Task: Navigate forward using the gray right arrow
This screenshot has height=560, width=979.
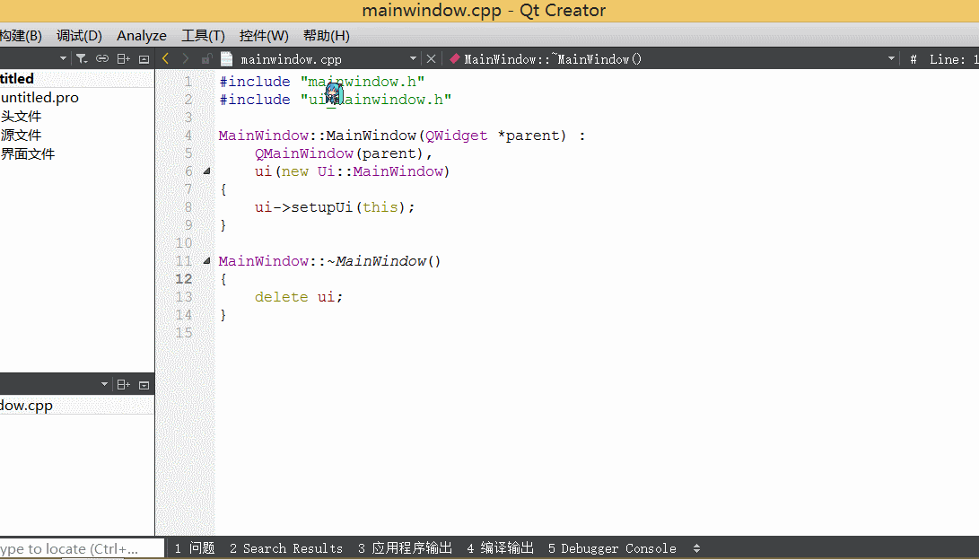Action: coord(184,57)
